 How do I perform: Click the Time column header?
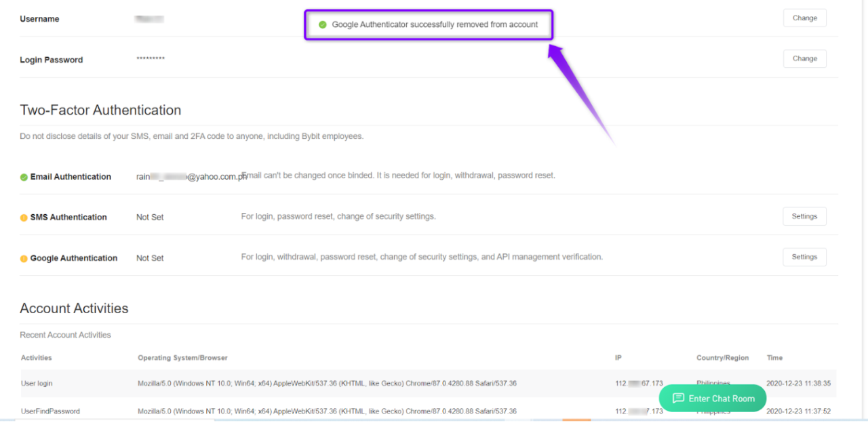tap(774, 358)
